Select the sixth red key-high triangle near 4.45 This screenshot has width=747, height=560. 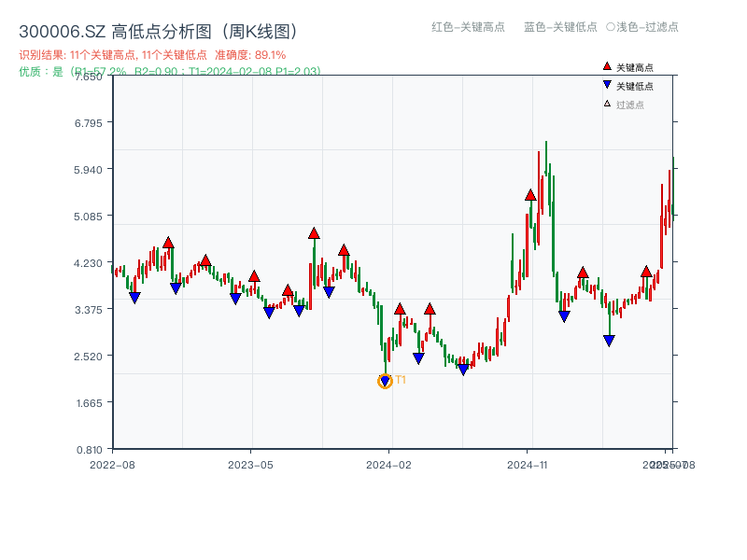(344, 250)
